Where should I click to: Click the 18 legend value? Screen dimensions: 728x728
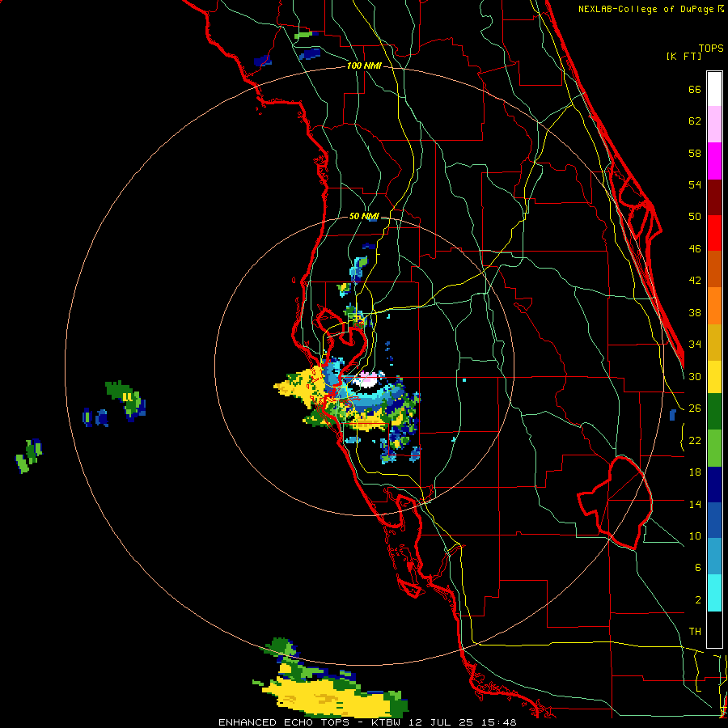click(695, 472)
